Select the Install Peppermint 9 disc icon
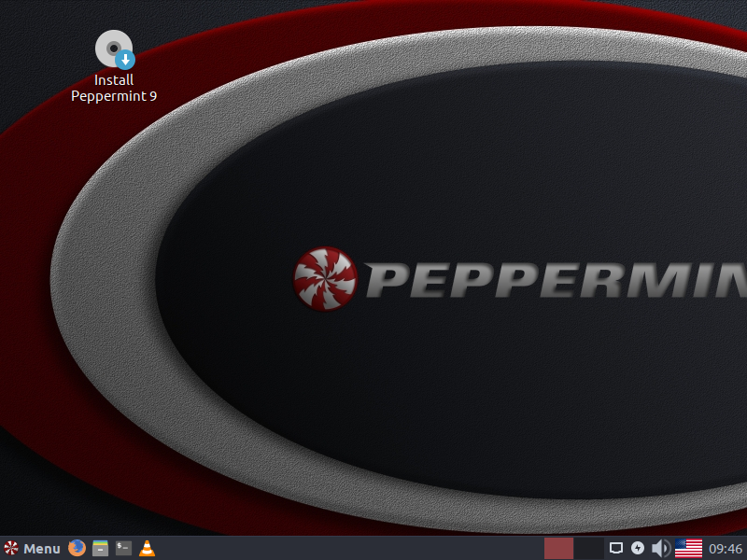 [x=114, y=49]
